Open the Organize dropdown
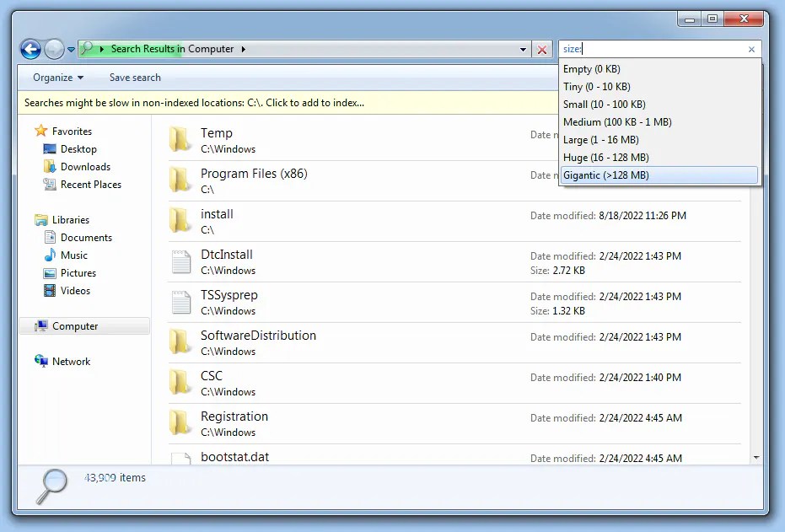This screenshot has height=532, width=785. (56, 77)
